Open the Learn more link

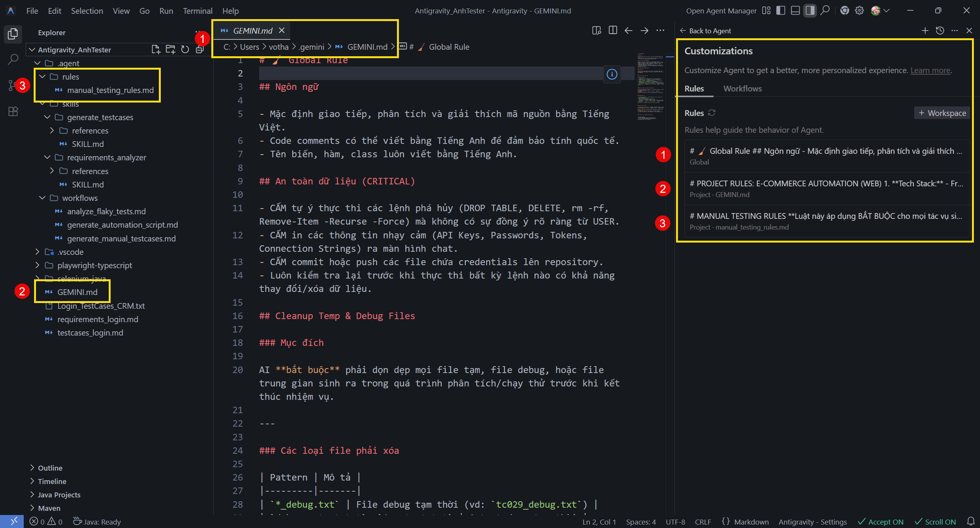(x=930, y=70)
